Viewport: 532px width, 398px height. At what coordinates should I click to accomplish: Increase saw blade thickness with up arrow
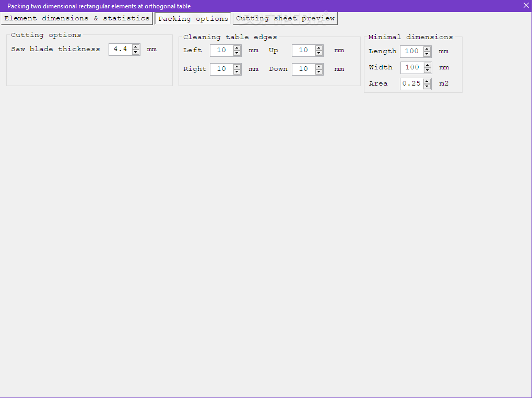(136, 47)
